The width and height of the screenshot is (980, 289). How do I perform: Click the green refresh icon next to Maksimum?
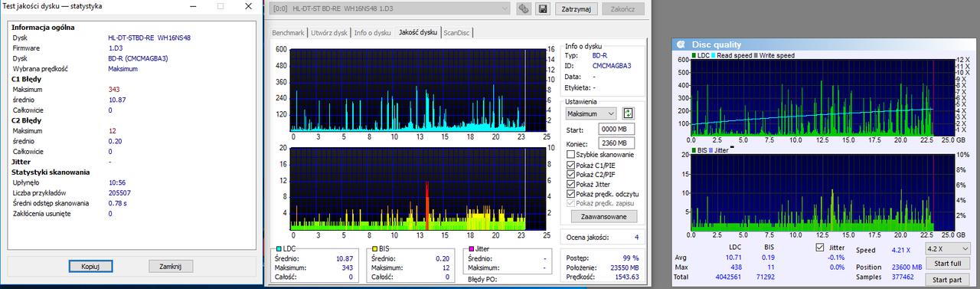tap(629, 113)
